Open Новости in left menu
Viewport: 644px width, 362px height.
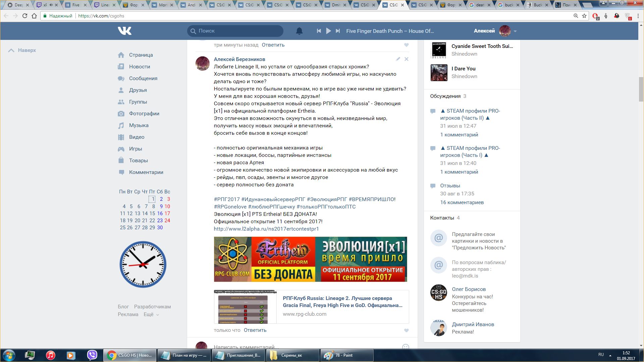140,67
